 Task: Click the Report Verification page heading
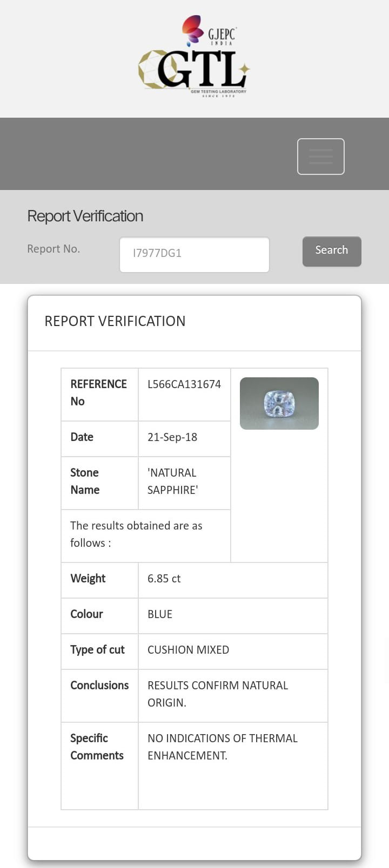tap(85, 216)
